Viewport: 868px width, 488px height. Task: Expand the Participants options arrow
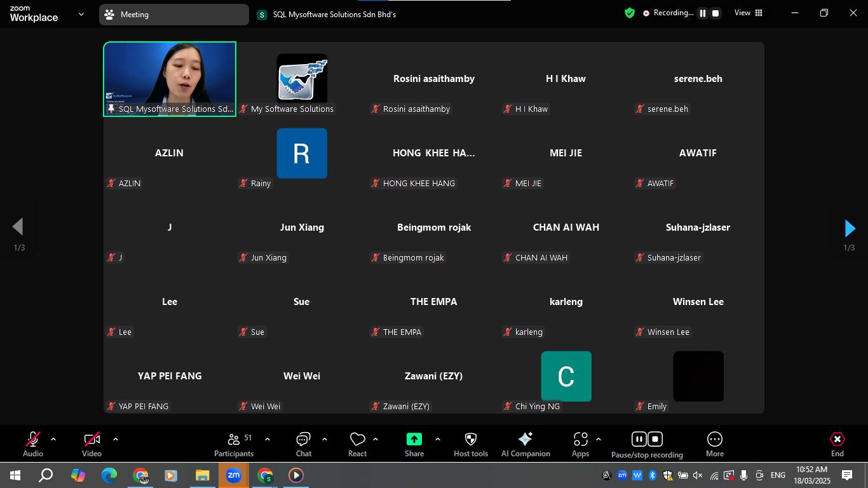pos(268,439)
